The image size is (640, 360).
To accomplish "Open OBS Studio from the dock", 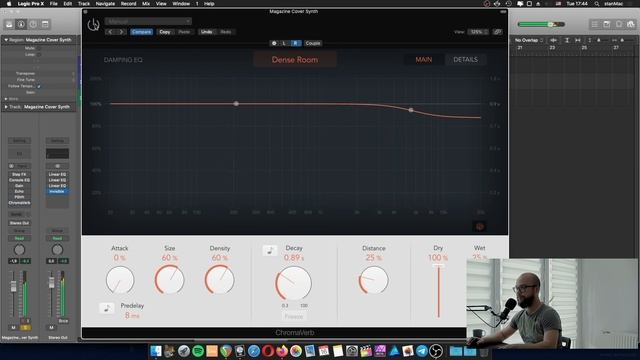I will coord(436,351).
